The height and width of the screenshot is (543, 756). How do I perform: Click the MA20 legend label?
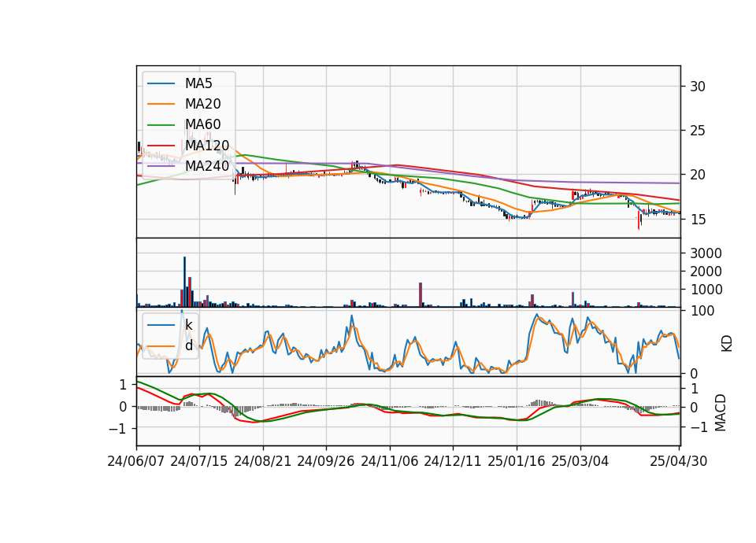click(x=202, y=104)
